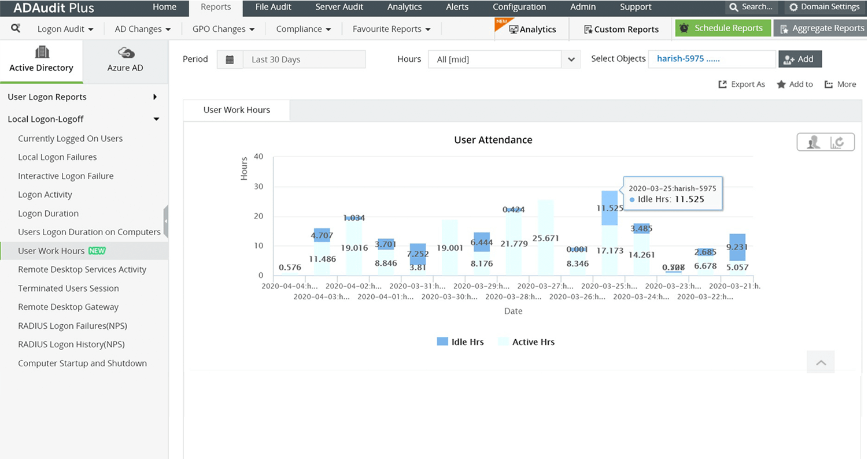Click the Add objects button
This screenshot has height=460, width=868.
point(799,59)
